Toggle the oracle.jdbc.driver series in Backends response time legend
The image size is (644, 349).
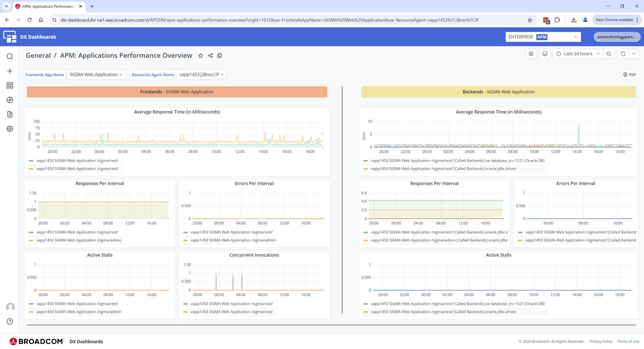[443, 169]
